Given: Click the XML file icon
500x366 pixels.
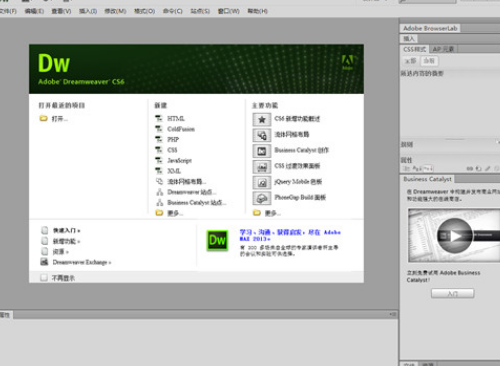Looking at the screenshot, I should coord(159,171).
